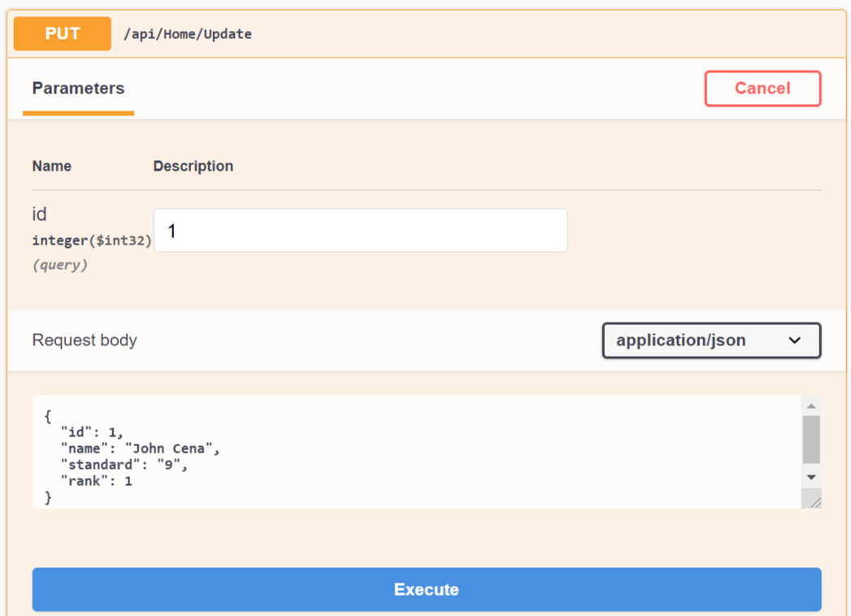This screenshot has width=851, height=616.
Task: Click the Parameters section heading
Action: pyautogui.click(x=78, y=88)
